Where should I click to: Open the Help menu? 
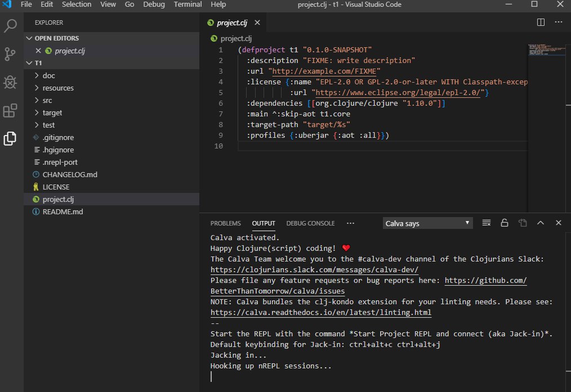pyautogui.click(x=218, y=4)
